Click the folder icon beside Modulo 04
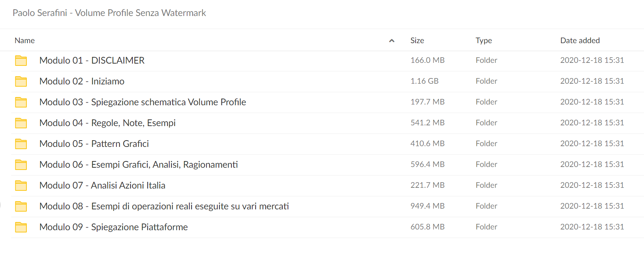The width and height of the screenshot is (644, 254). coord(21,123)
